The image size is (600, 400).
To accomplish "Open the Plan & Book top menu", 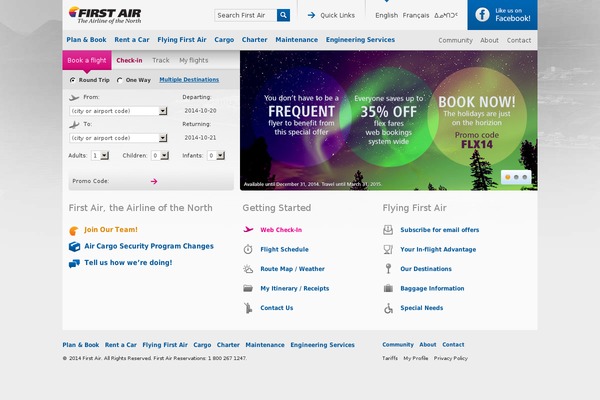I will coord(86,40).
